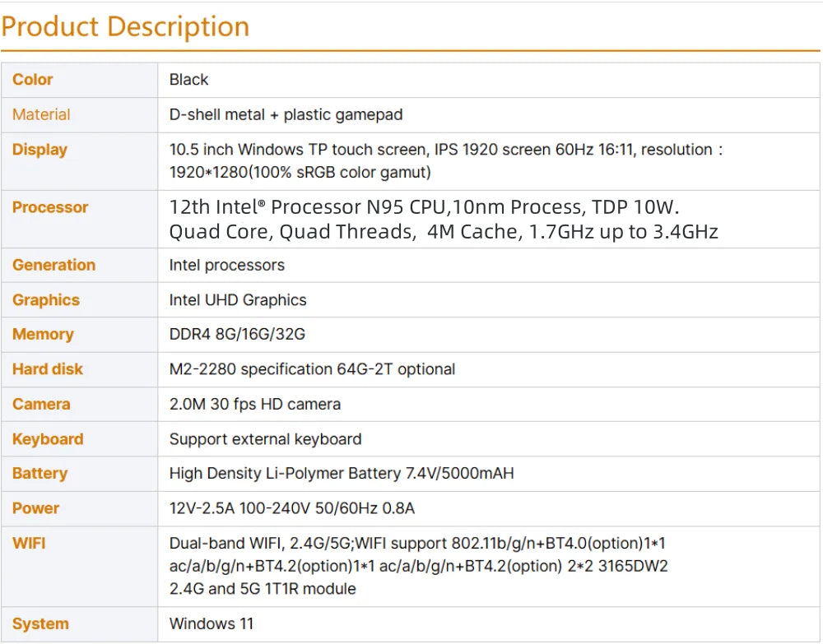The image size is (823, 644).
Task: Click the D-shell metal material text
Action: pos(286,114)
